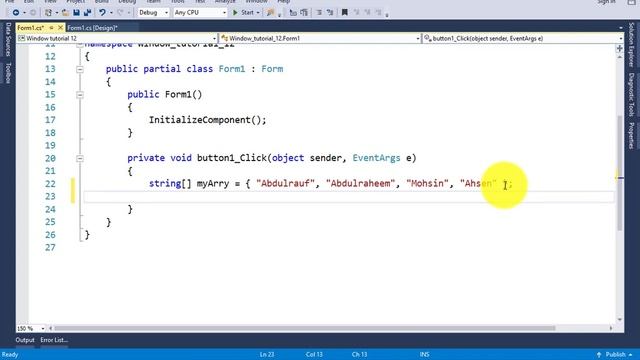Open the Toolbox side tab
The height and width of the screenshot is (360, 640).
click(x=8, y=73)
